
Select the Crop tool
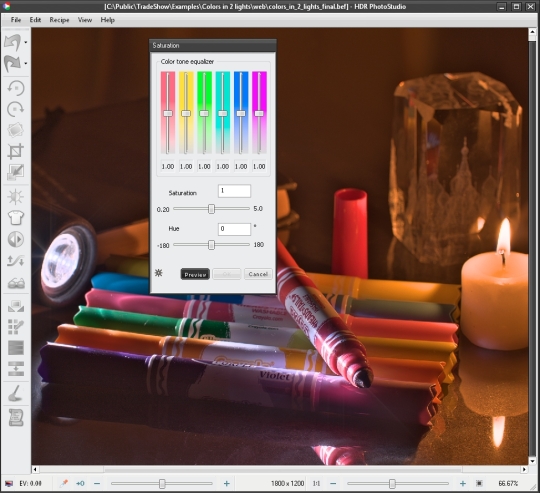click(15, 151)
